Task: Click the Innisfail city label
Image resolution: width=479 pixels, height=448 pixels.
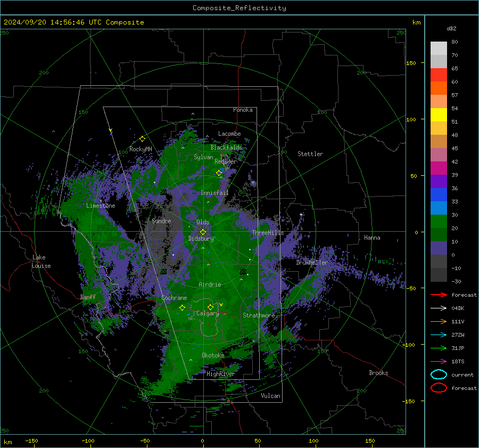Action: pyautogui.click(x=214, y=193)
